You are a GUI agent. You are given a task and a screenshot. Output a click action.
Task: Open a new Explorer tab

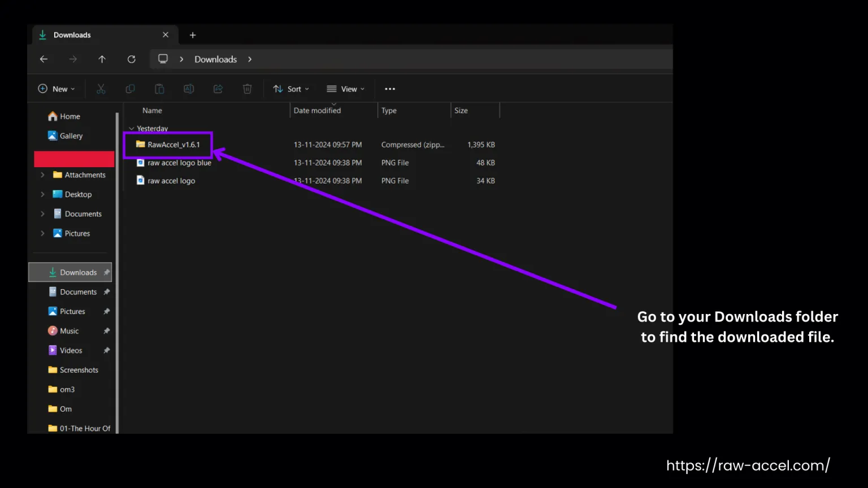pyautogui.click(x=192, y=35)
